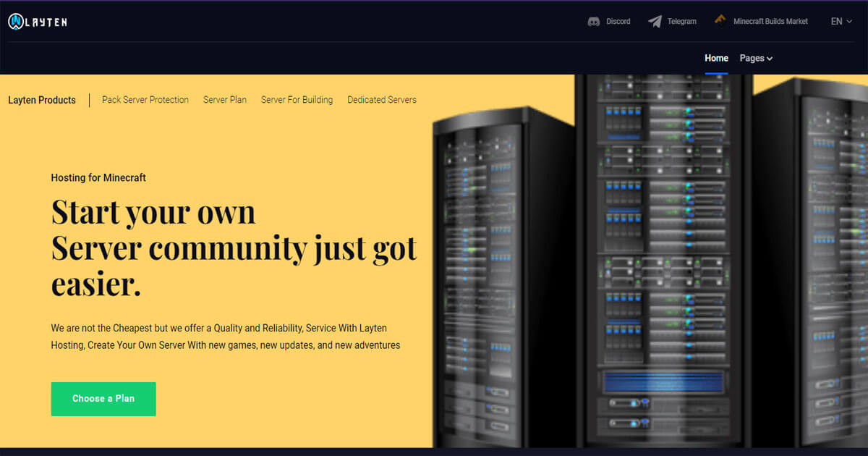Viewport: 868px width, 456px height.
Task: Click the Telegram paper plane icon
Action: (655, 22)
